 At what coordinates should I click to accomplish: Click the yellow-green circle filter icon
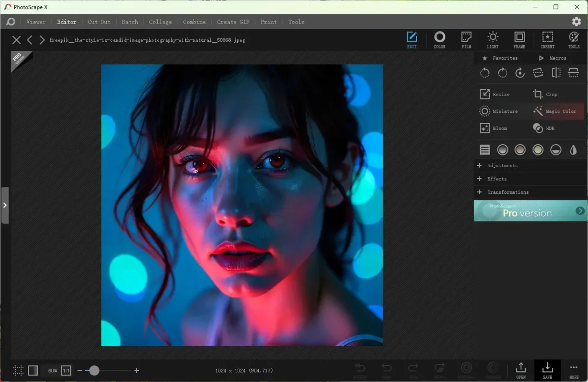point(538,150)
